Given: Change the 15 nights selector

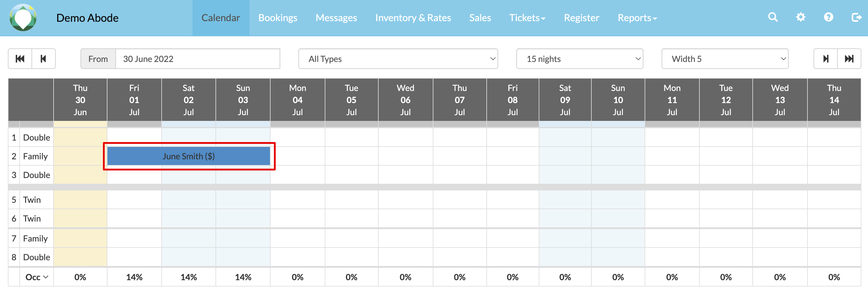Looking at the screenshot, I should pyautogui.click(x=580, y=59).
